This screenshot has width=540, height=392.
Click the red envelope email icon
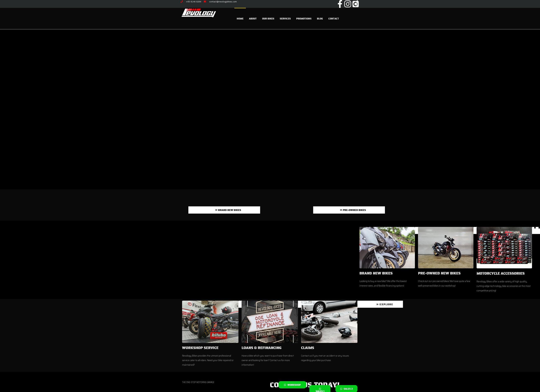tap(205, 2)
